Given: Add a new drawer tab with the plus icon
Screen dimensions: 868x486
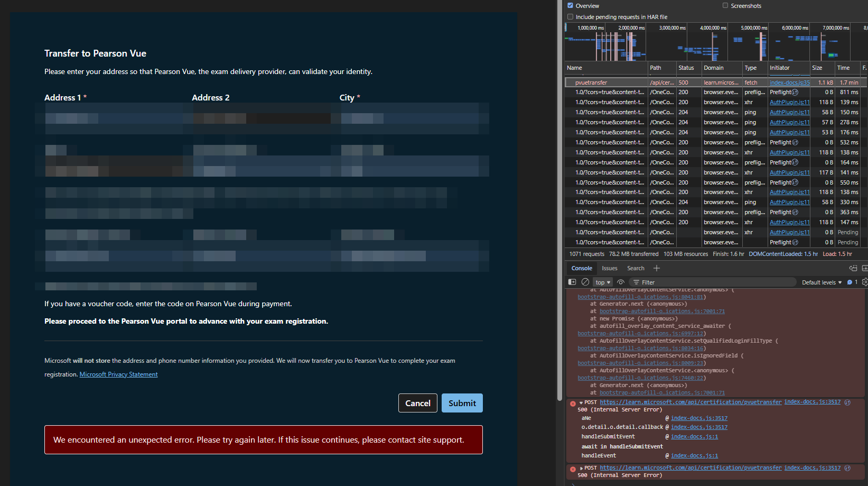Looking at the screenshot, I should coord(657,268).
